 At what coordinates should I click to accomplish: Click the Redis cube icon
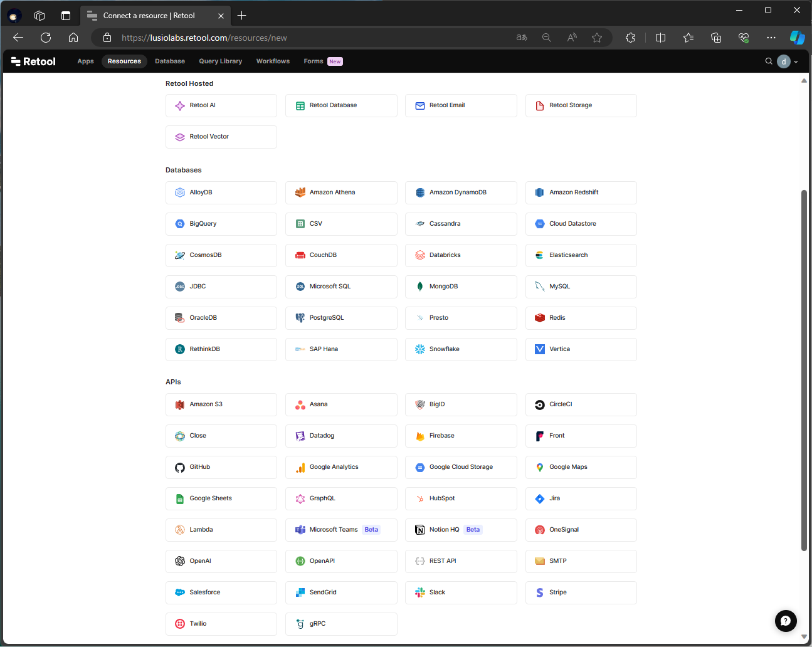click(540, 318)
